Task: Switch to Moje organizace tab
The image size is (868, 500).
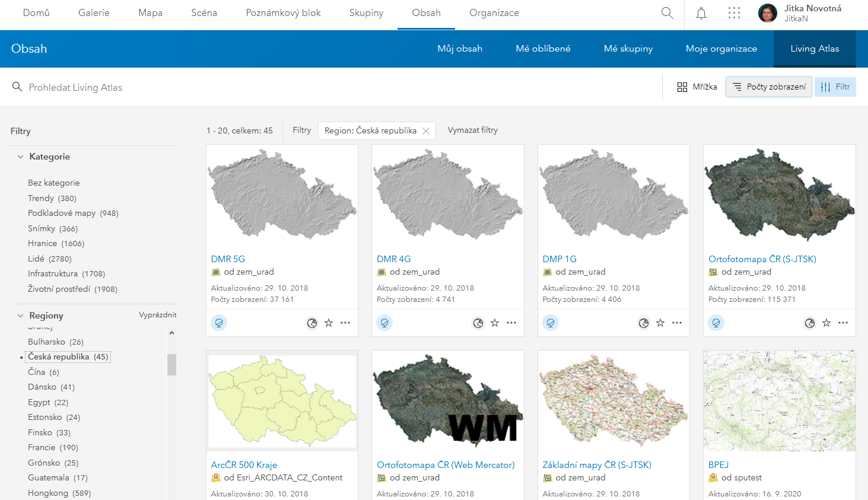Action: point(721,49)
